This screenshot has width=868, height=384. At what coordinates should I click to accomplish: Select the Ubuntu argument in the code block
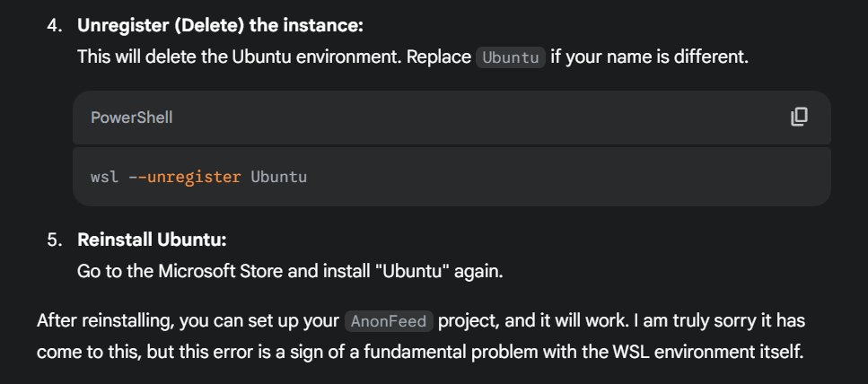coord(278,177)
